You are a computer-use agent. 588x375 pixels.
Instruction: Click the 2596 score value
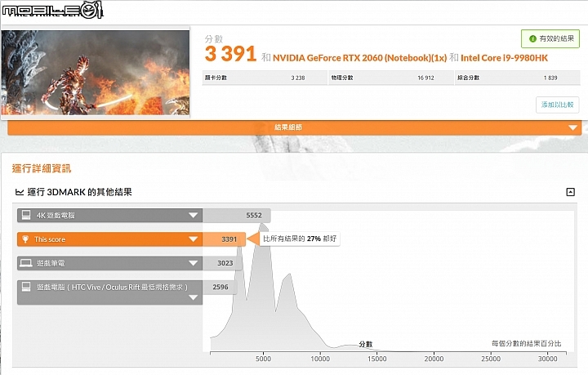(x=220, y=287)
